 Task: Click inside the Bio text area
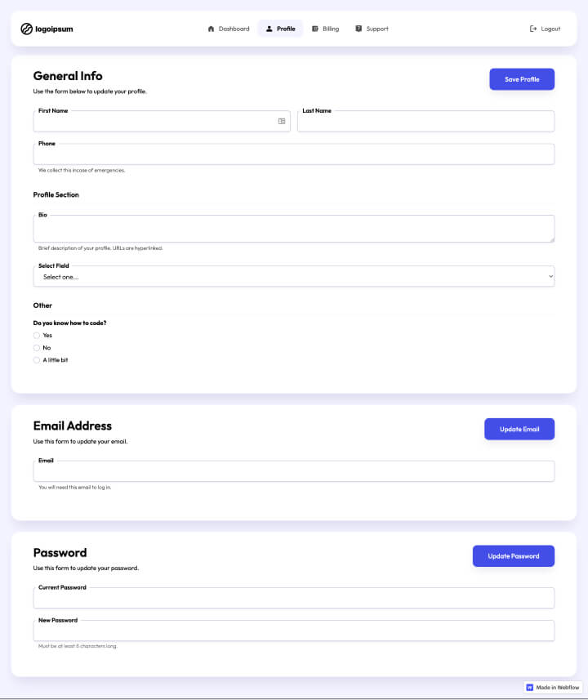point(294,228)
